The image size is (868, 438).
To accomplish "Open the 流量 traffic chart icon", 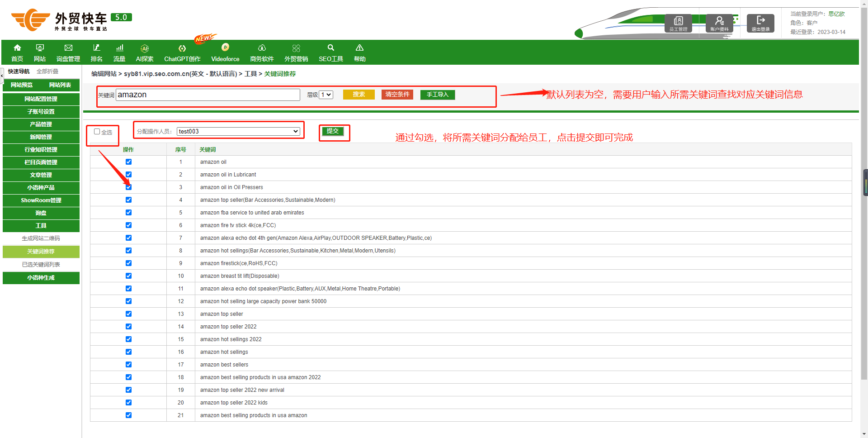I will 119,48.
